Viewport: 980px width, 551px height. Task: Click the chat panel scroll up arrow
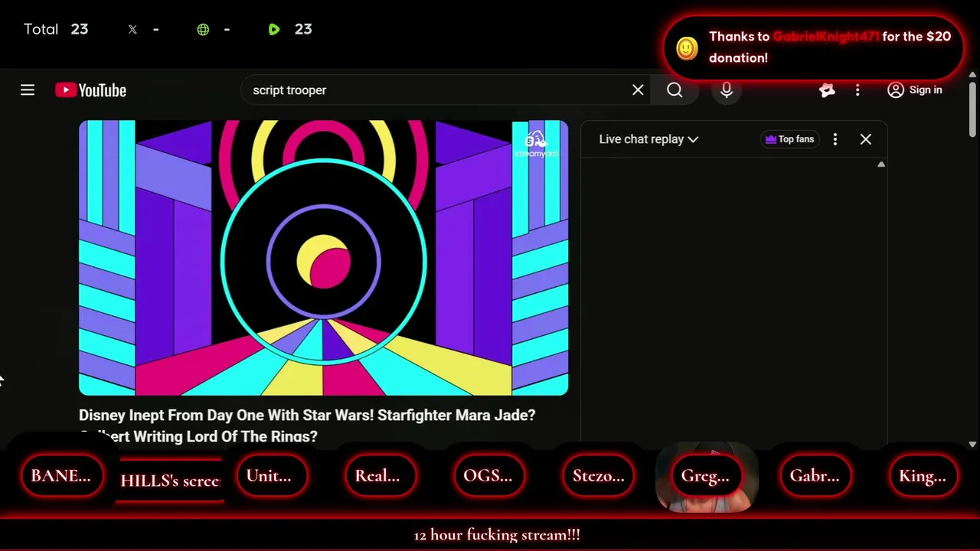click(x=881, y=165)
